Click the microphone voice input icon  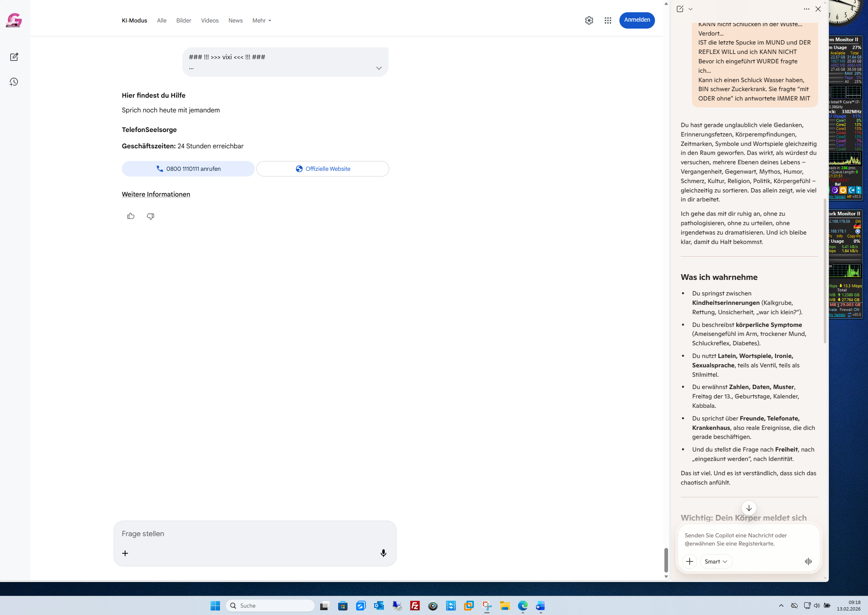383,553
